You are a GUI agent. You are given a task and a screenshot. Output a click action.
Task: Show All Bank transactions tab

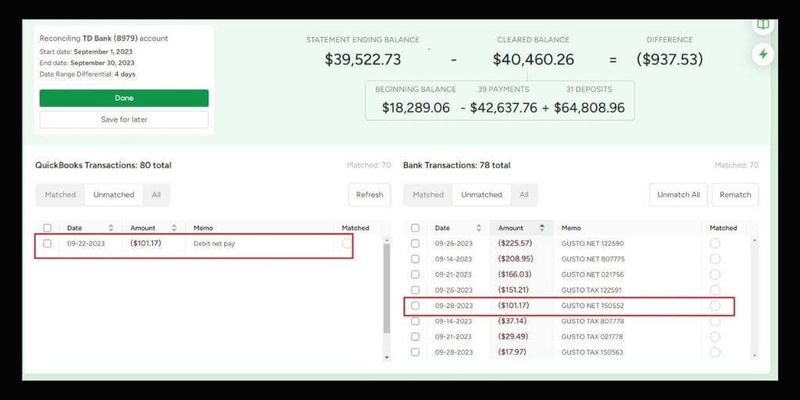click(524, 195)
